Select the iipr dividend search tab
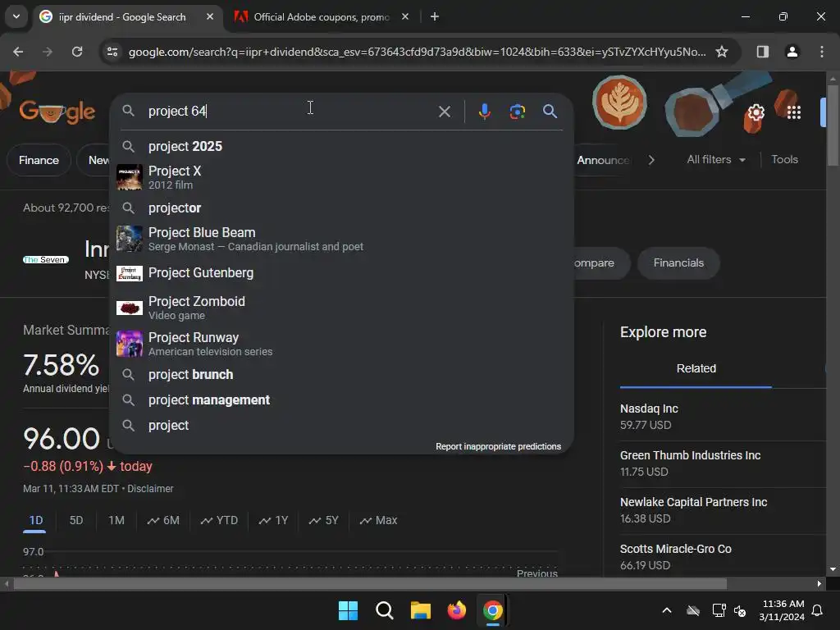The image size is (840, 630). tap(126, 16)
